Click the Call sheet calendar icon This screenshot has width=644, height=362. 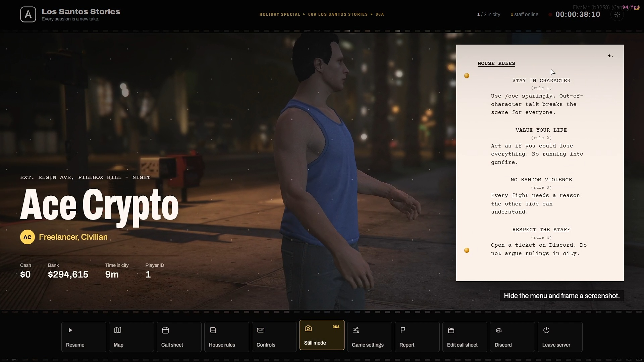click(165, 330)
